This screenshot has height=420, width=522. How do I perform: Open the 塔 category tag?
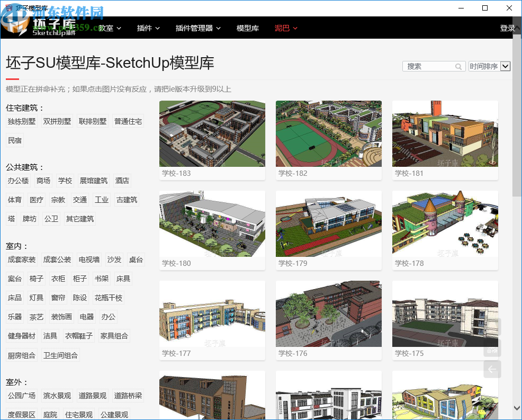pos(11,219)
